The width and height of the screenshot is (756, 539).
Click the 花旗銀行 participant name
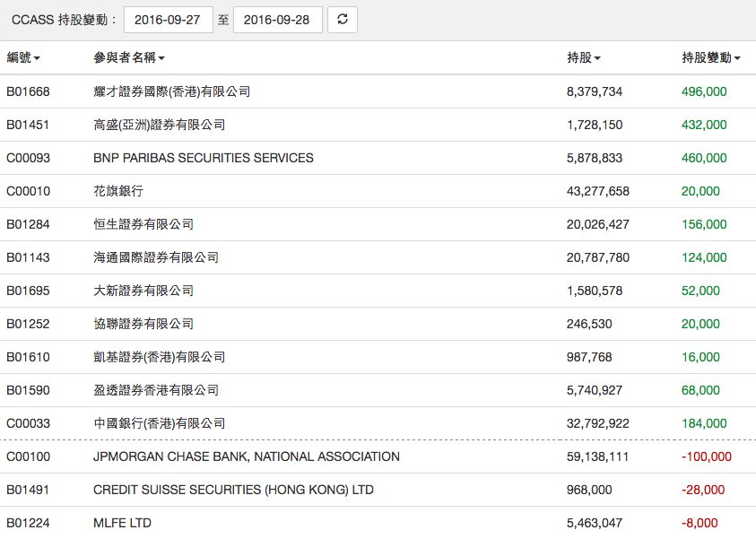click(x=117, y=191)
